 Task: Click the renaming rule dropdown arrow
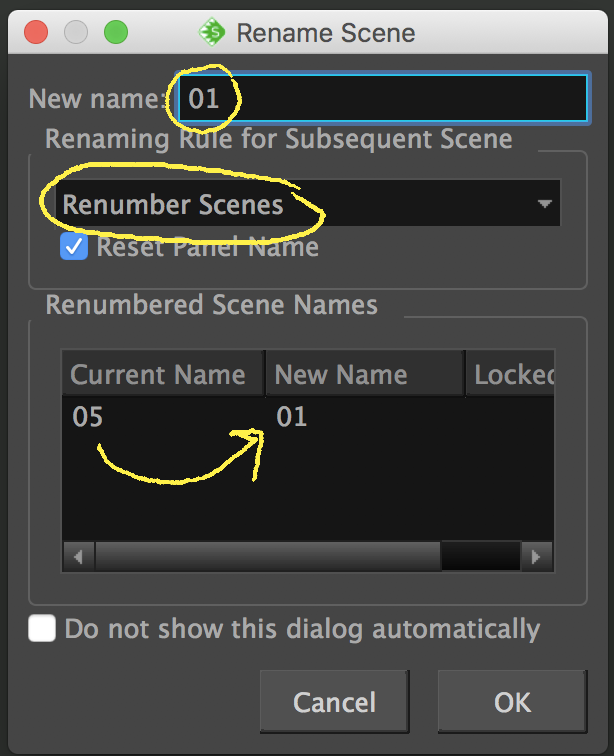544,204
